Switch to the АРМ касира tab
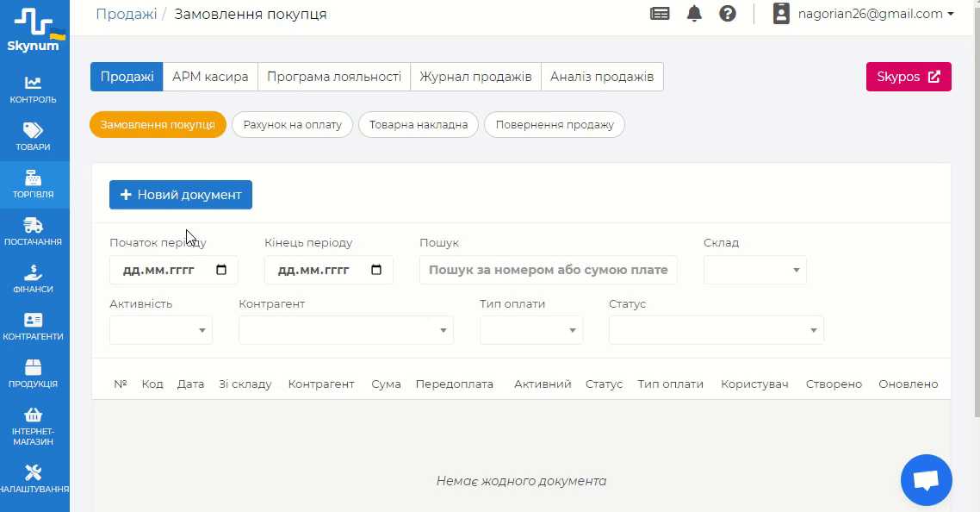The width and height of the screenshot is (980, 512). [210, 77]
